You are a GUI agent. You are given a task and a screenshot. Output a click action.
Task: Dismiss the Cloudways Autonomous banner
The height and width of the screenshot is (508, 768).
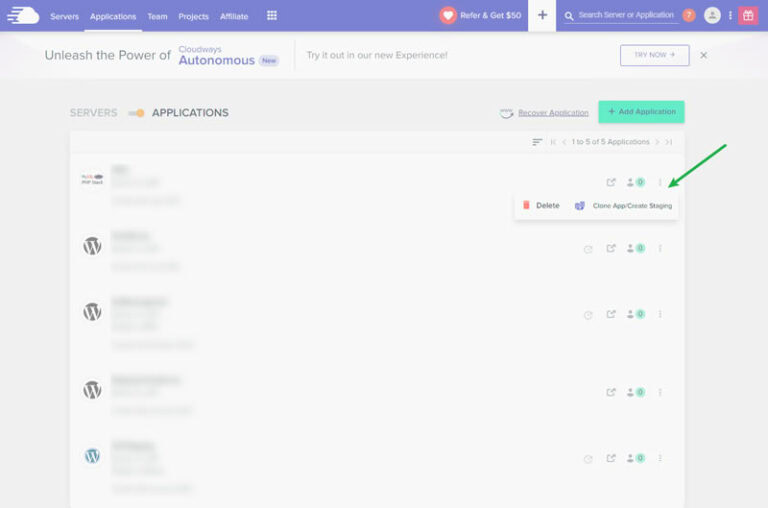(703, 55)
